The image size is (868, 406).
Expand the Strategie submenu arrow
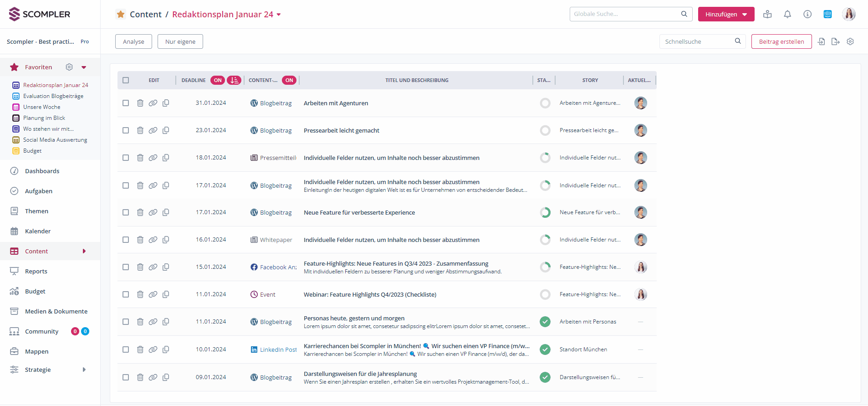[84, 370]
